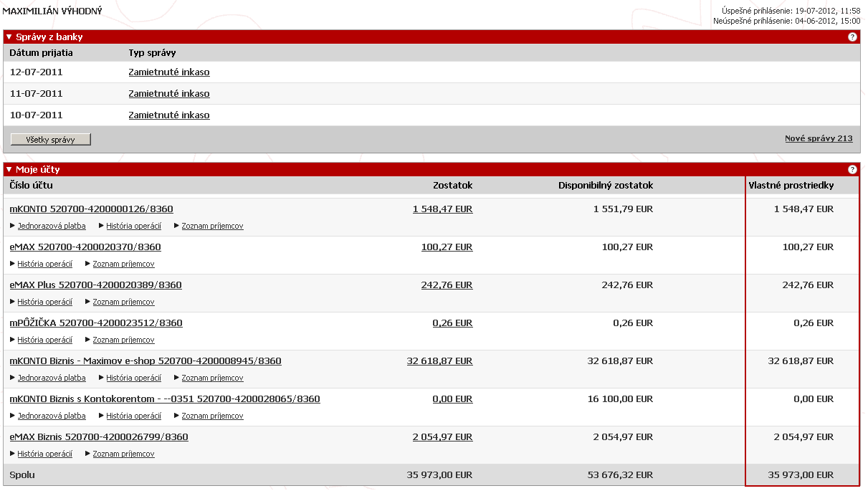Click Neúspešné prihlásenie timestamp text
Screen dimensions: 868x501
[x=786, y=22]
